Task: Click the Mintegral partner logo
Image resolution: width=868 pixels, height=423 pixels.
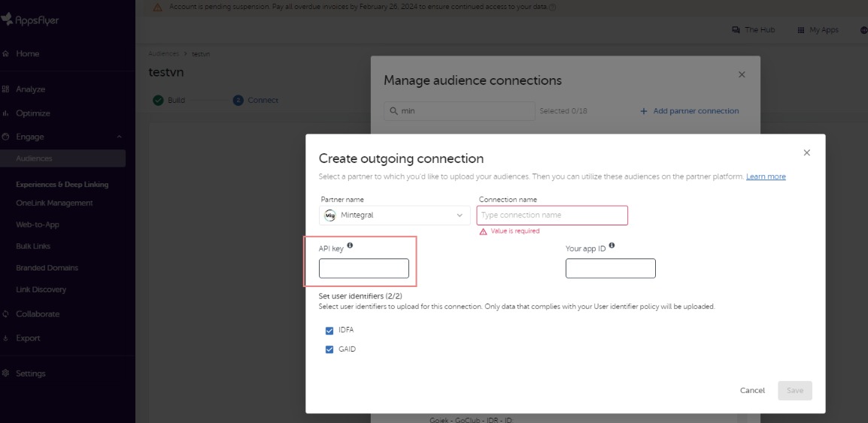Action: 330,216
